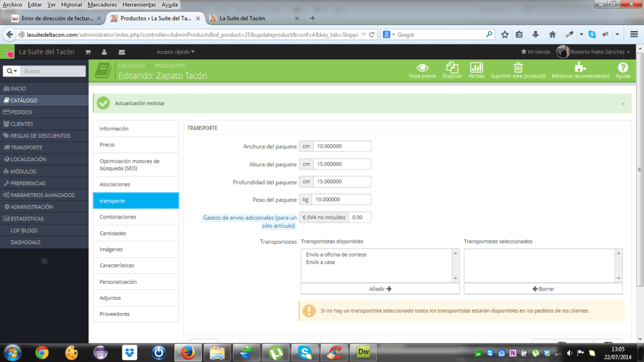The width and height of the screenshot is (644, 362).
Task: Click the page vertical scrollbar
Action: (639, 169)
